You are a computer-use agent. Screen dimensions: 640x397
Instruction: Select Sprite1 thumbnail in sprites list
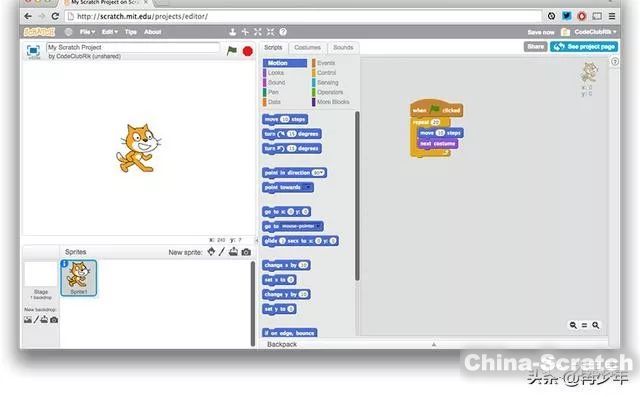pyautogui.click(x=79, y=278)
